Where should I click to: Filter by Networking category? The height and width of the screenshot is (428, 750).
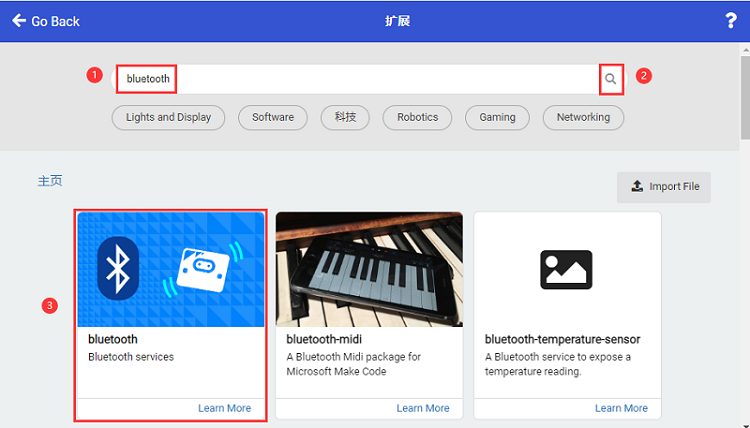pos(583,117)
